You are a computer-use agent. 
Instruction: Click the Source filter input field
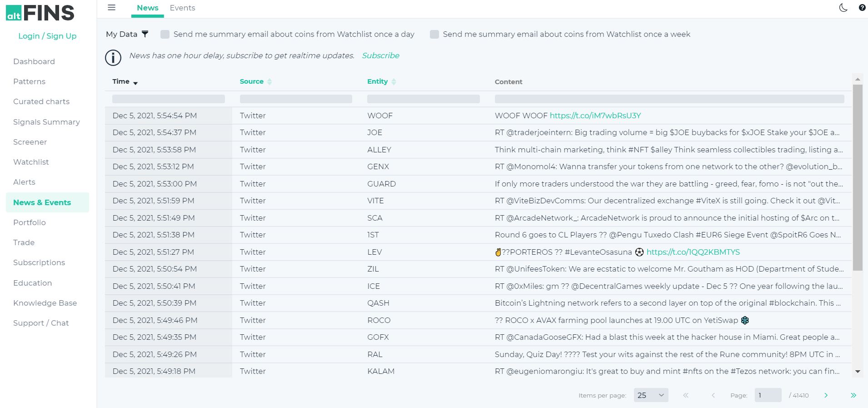coord(296,99)
